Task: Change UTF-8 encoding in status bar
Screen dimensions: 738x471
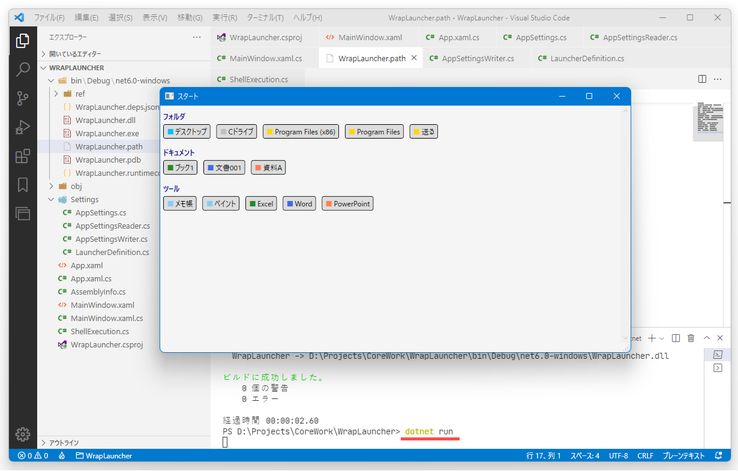Action: (618, 455)
